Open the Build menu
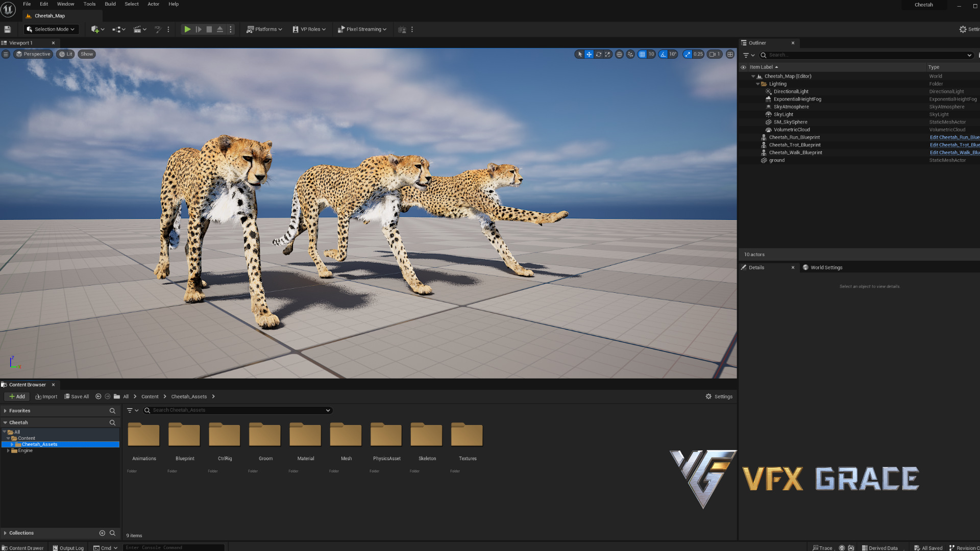This screenshot has width=980, height=551. click(110, 4)
